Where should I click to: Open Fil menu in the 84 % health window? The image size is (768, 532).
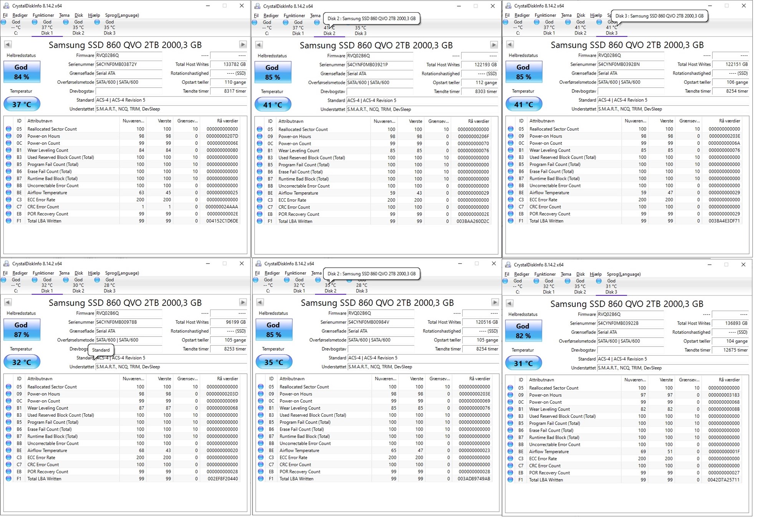[x=5, y=15]
